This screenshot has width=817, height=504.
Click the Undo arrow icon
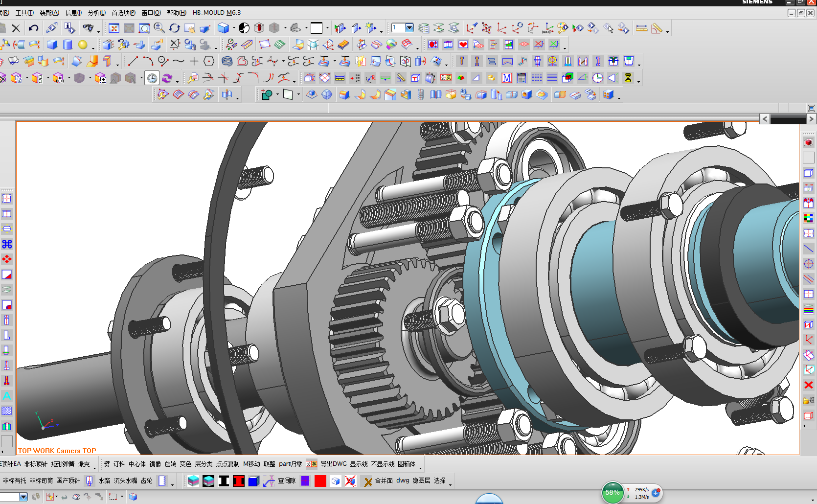click(x=33, y=28)
